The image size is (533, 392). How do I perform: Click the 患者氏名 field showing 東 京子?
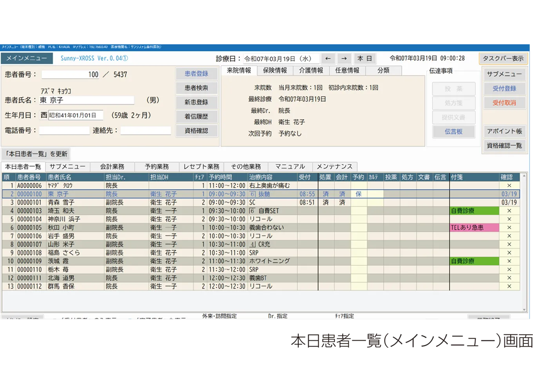[x=87, y=100]
